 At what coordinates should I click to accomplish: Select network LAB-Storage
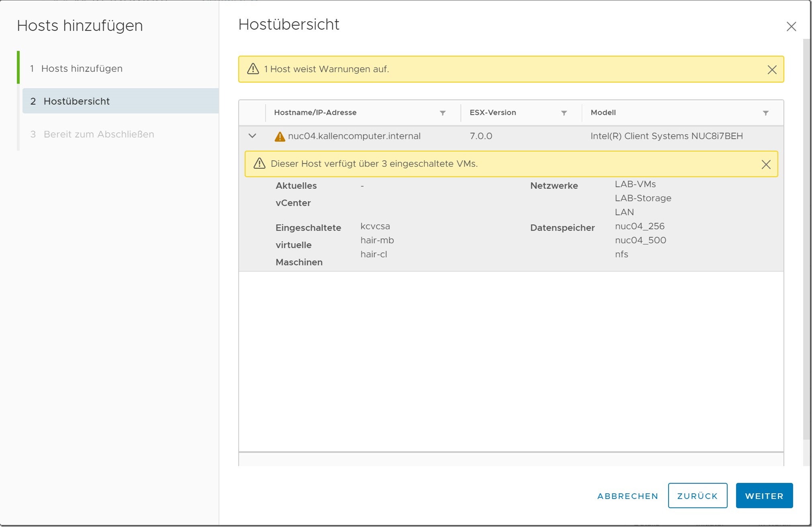pyautogui.click(x=643, y=198)
